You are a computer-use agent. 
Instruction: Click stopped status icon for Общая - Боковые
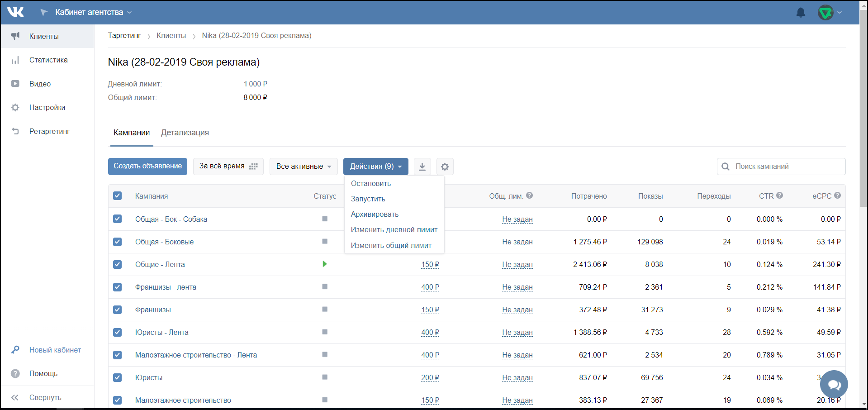(x=325, y=241)
